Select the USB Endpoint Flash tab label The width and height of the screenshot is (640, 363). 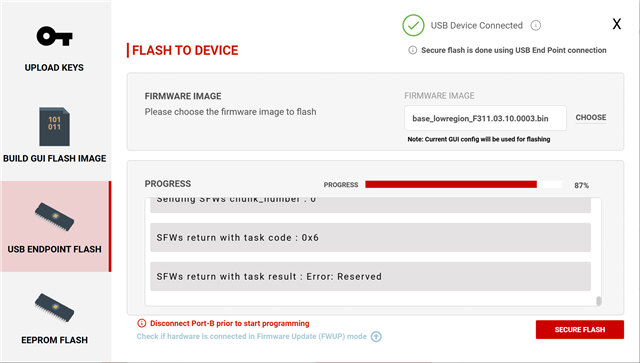54,249
